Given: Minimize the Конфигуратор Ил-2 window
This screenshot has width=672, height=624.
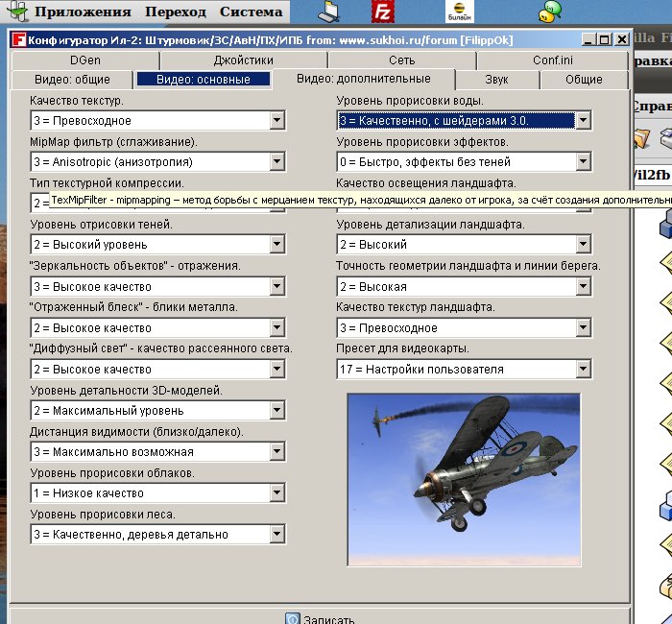Looking at the screenshot, I should 588,40.
